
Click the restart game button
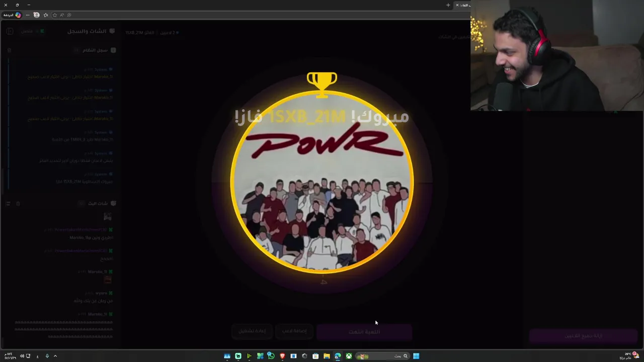coord(252,331)
